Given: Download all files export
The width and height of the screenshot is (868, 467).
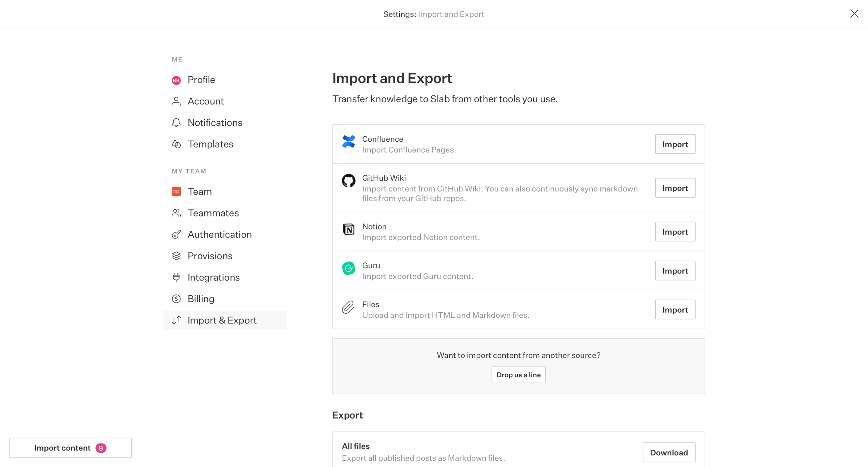Looking at the screenshot, I should click(669, 452).
